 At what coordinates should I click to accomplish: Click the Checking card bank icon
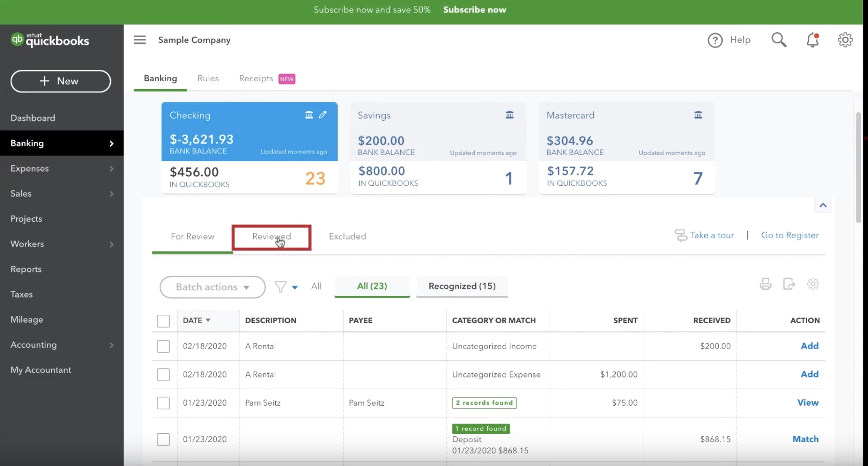pos(309,115)
